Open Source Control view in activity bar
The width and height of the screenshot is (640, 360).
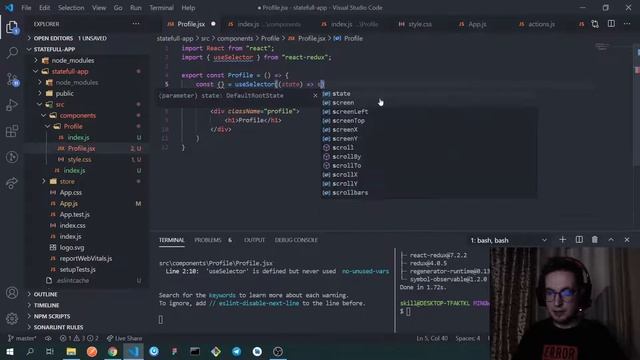tap(12, 79)
